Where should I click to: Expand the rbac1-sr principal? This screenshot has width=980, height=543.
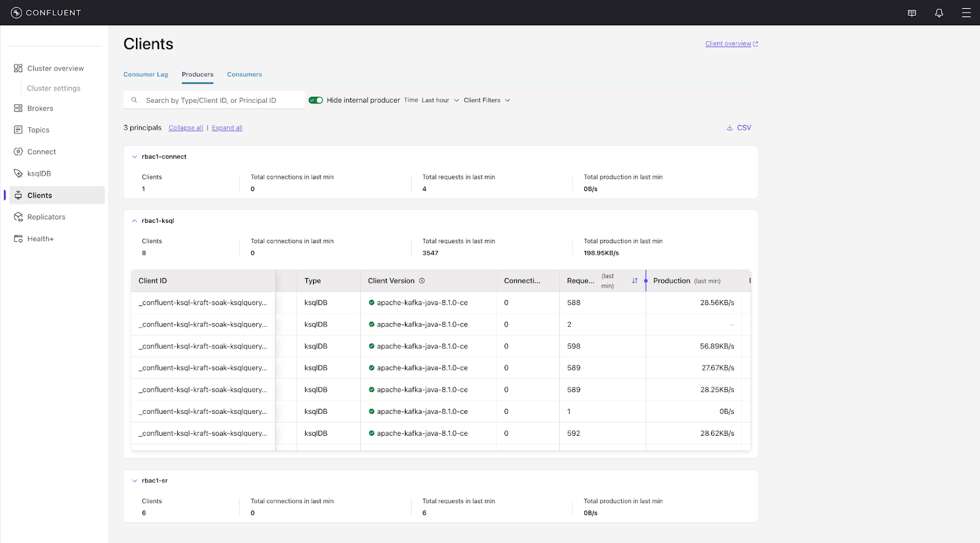135,481
